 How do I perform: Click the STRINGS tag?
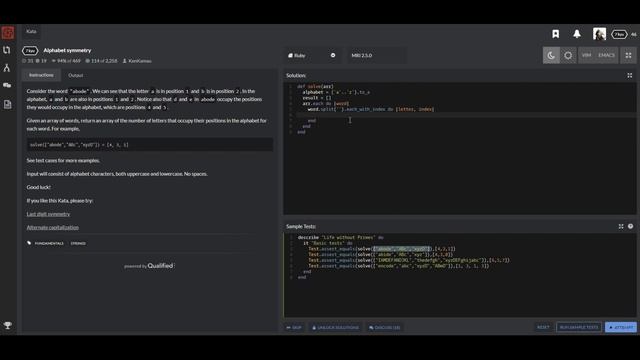[78, 243]
